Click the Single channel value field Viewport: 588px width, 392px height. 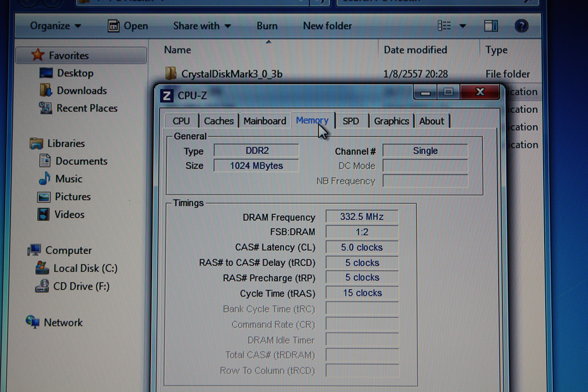tap(425, 151)
